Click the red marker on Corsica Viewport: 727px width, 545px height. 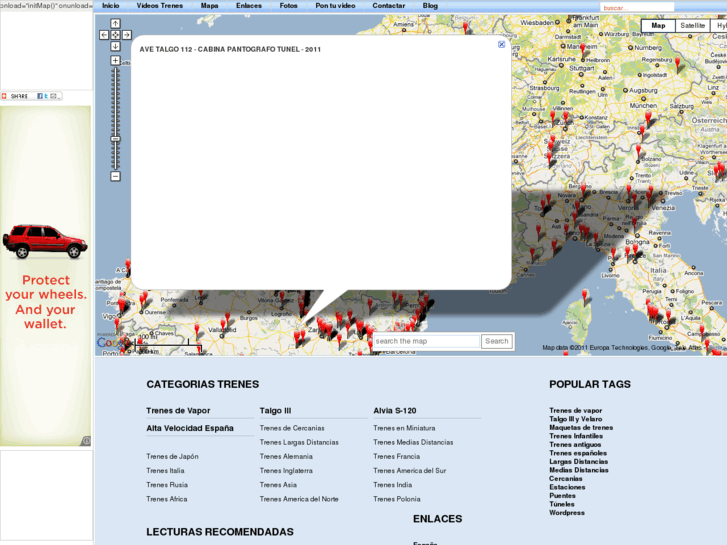coord(585,295)
